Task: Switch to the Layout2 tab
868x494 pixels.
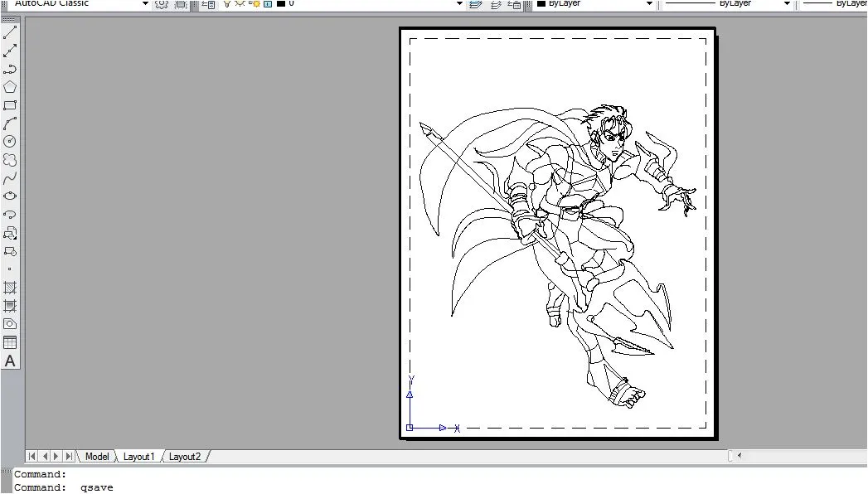Action: click(184, 457)
